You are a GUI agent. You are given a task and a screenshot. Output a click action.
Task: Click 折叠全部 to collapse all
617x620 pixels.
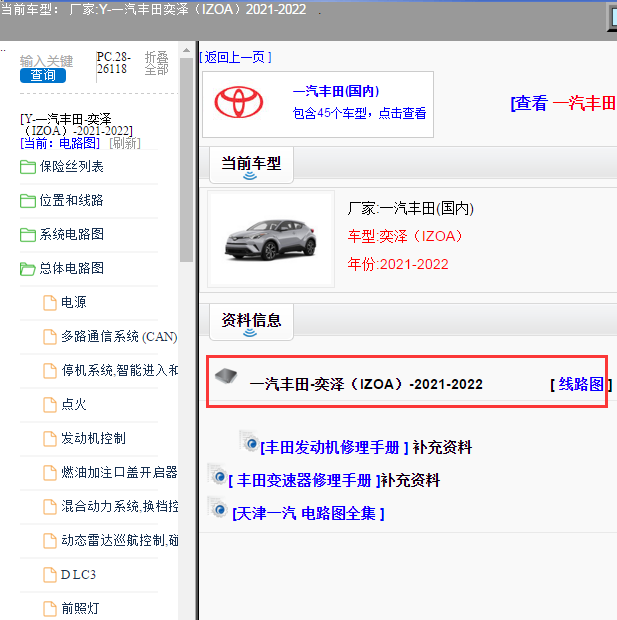pos(157,63)
